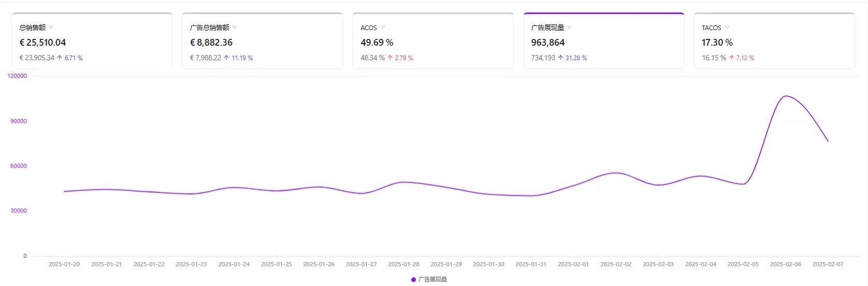Screen dimensions: 868x286
Task: Open the TACOS metric dropdown chevron
Action: click(x=727, y=28)
